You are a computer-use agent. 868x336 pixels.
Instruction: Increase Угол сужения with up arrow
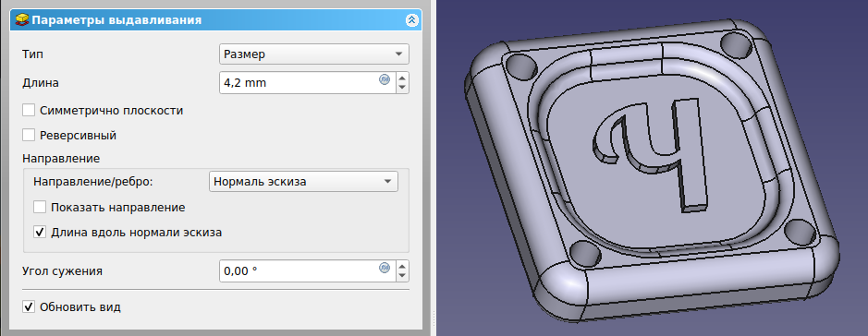click(402, 266)
